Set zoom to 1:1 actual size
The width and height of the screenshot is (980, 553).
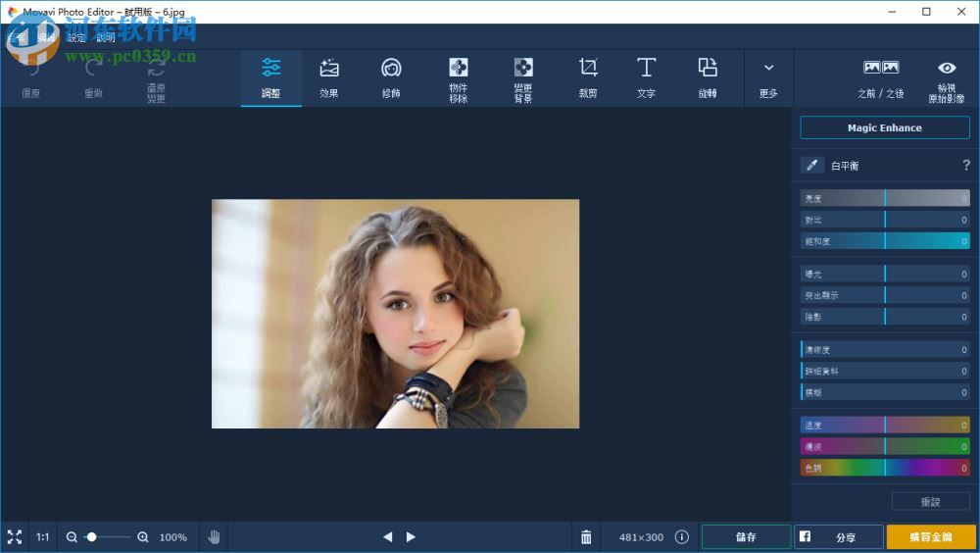pyautogui.click(x=42, y=536)
